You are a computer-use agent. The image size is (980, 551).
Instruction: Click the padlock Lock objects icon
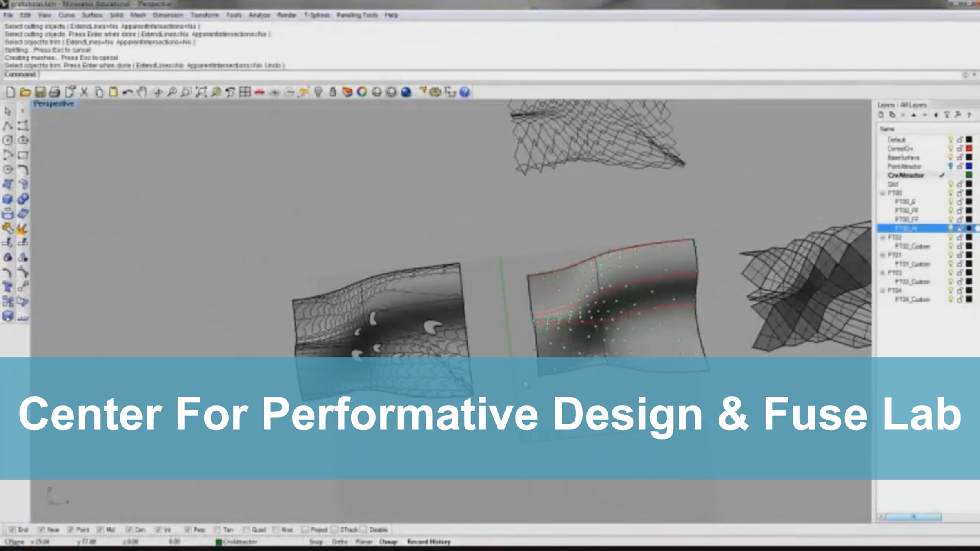(333, 92)
